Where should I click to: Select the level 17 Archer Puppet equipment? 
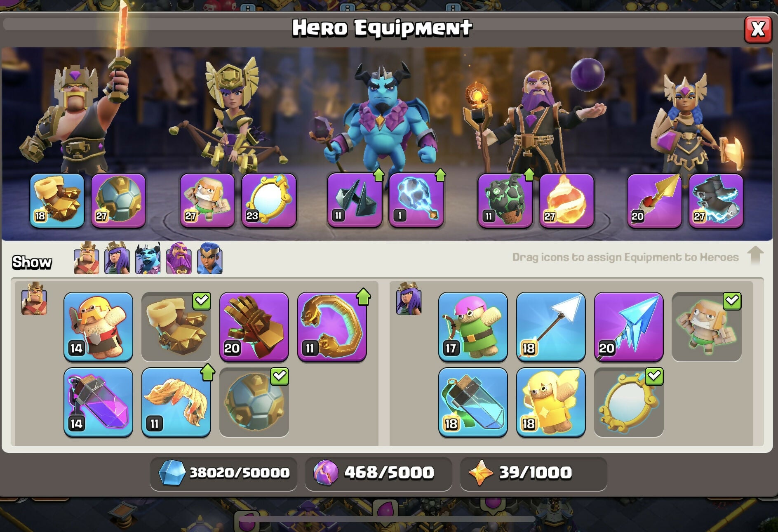coord(473,327)
